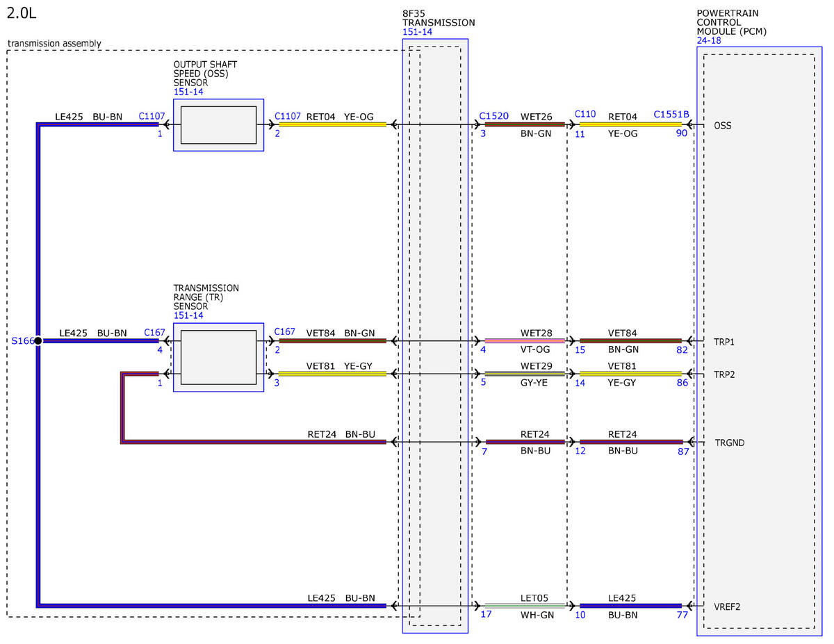Click PCM pin number 82
The height and width of the screenshot is (644, 834).
pos(682,349)
